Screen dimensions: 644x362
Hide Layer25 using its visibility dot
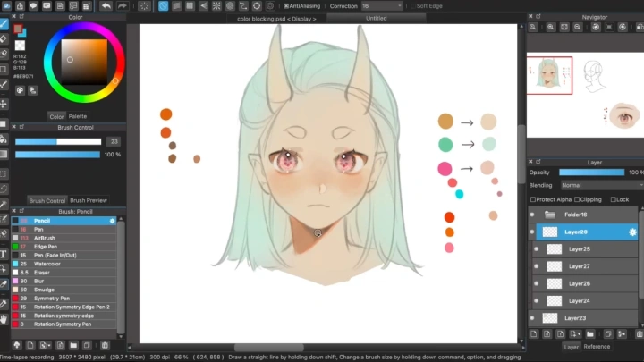(x=537, y=249)
